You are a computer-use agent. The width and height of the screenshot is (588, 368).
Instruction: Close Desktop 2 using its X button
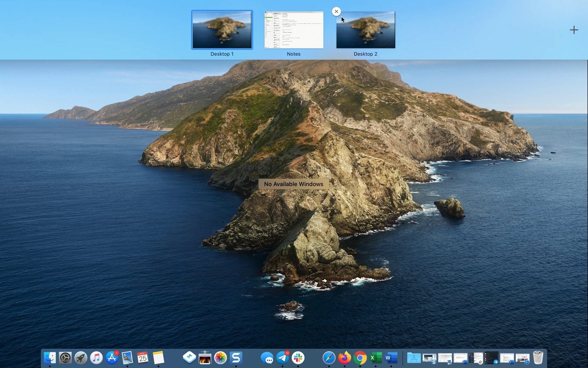336,12
